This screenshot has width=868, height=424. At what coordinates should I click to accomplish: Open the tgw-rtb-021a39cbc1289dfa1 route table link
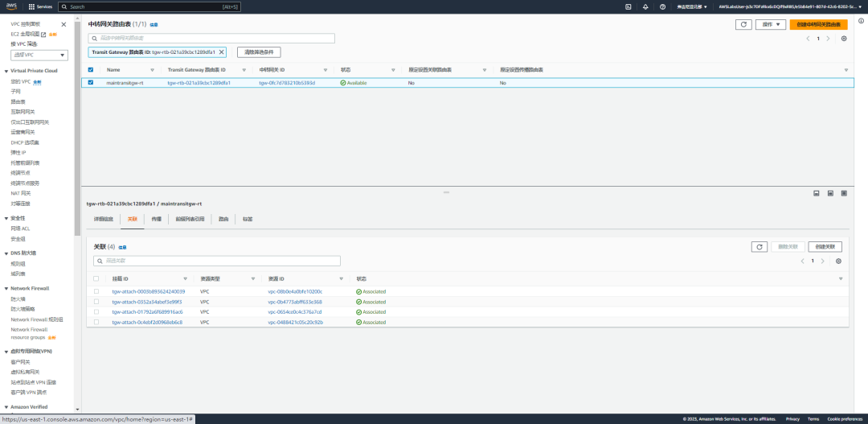pyautogui.click(x=199, y=83)
